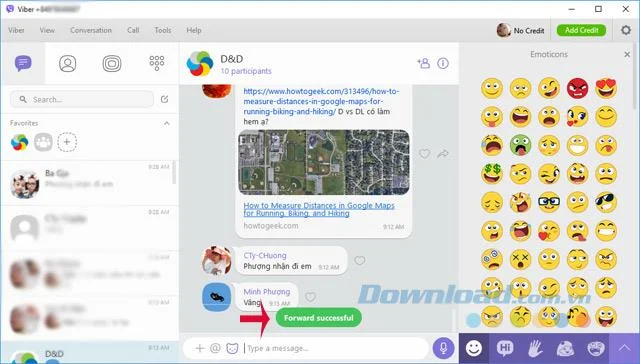This screenshot has height=364, width=640.
Task: Open the dial pad icon
Action: [x=157, y=63]
